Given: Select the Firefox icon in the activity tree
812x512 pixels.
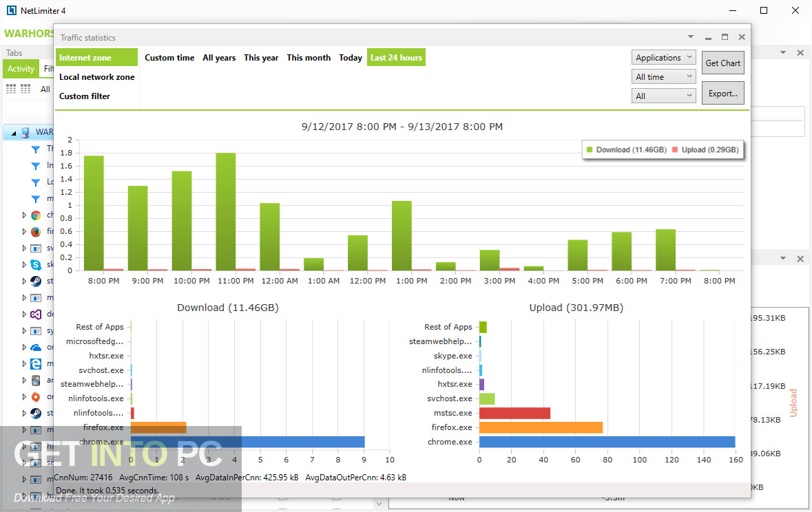Looking at the screenshot, I should point(36,231).
